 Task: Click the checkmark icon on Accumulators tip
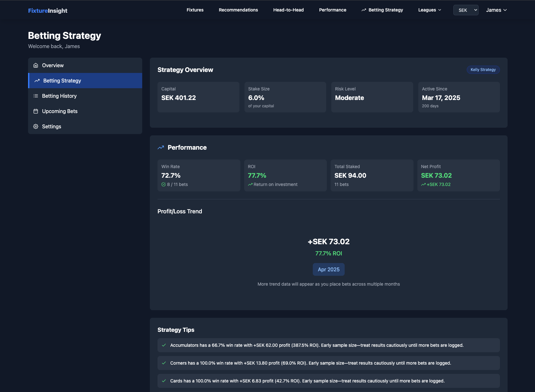[164, 345]
